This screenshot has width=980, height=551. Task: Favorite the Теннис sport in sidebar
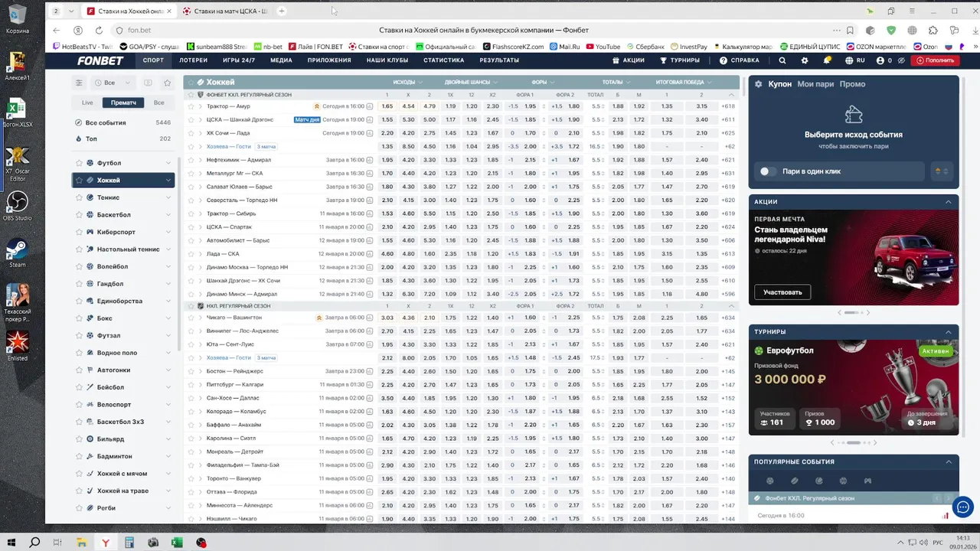tap(79, 197)
